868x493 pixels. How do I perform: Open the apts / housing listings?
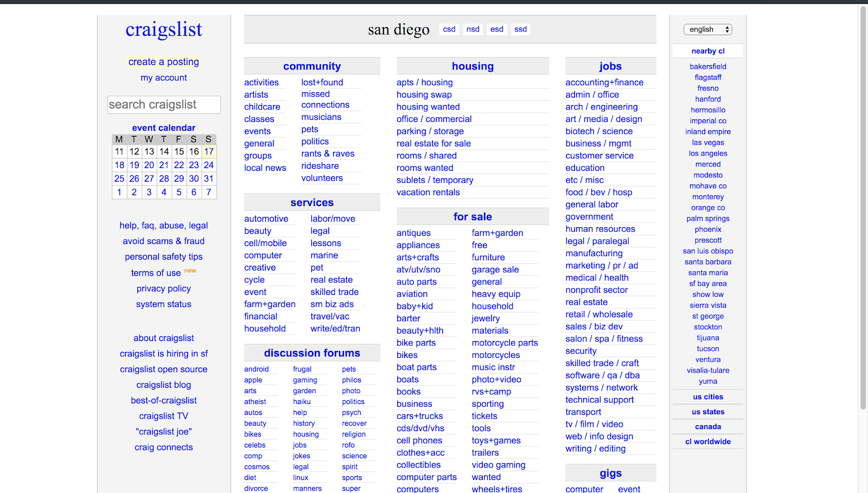424,82
